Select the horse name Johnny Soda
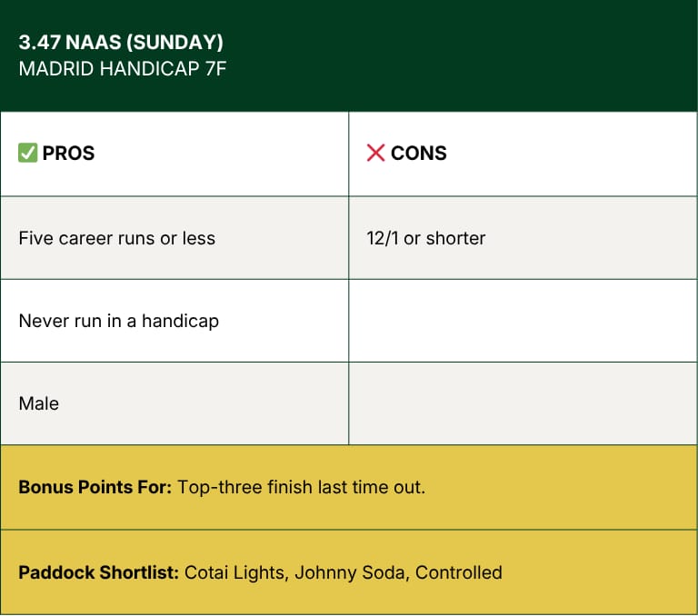Image resolution: width=698 pixels, height=616 pixels. (350, 572)
